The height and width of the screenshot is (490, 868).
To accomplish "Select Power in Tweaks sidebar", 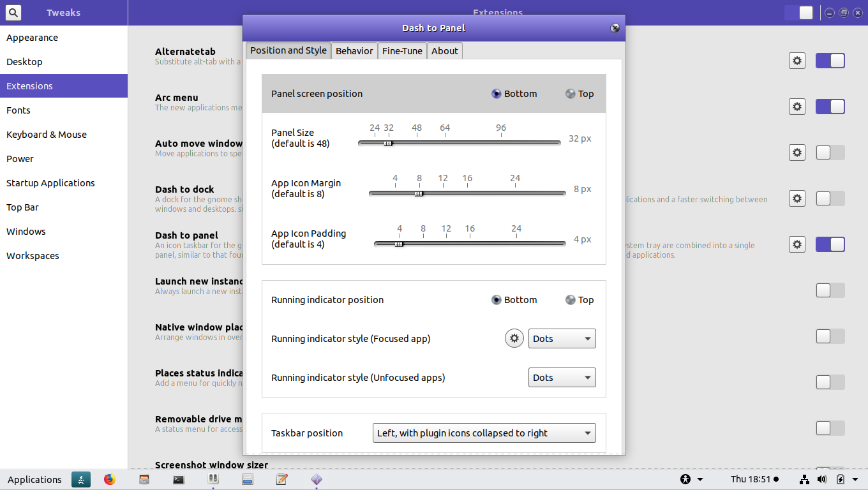I will (64, 159).
